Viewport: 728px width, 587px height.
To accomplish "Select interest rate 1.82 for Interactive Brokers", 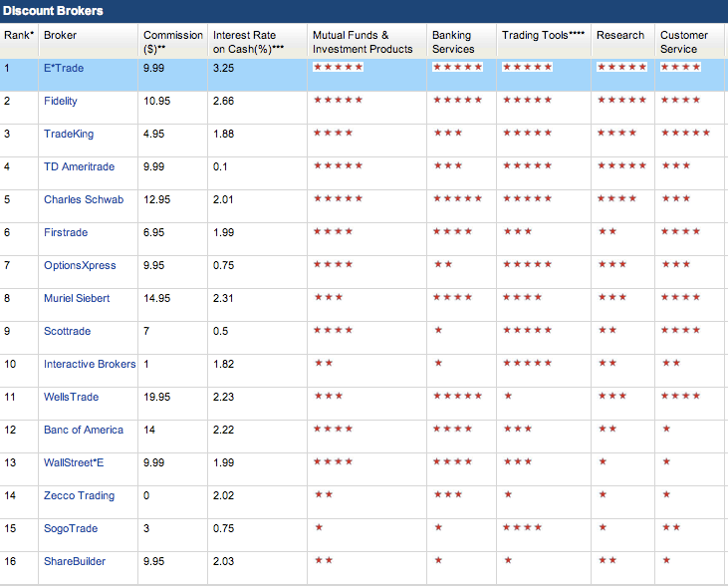I will pyautogui.click(x=223, y=365).
